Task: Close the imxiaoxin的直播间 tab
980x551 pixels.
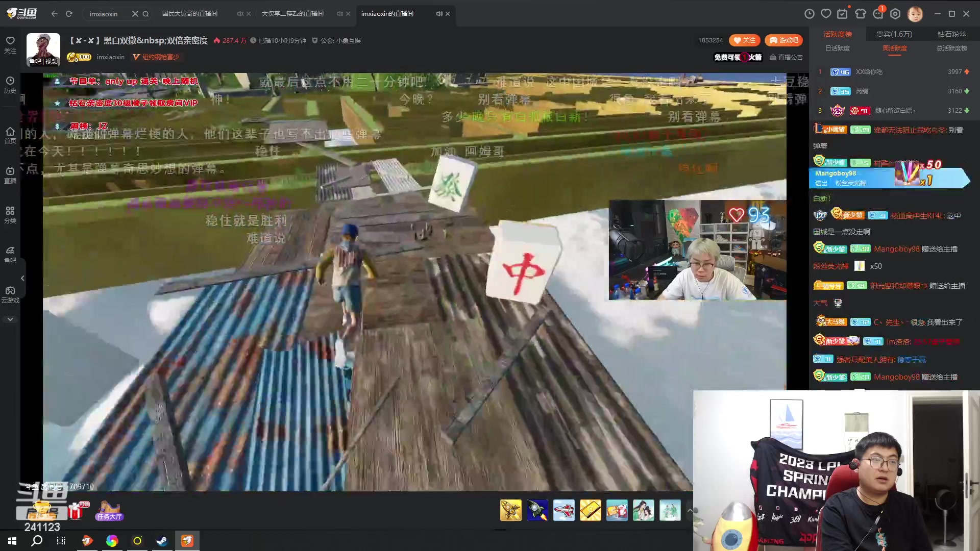Action: tap(448, 14)
